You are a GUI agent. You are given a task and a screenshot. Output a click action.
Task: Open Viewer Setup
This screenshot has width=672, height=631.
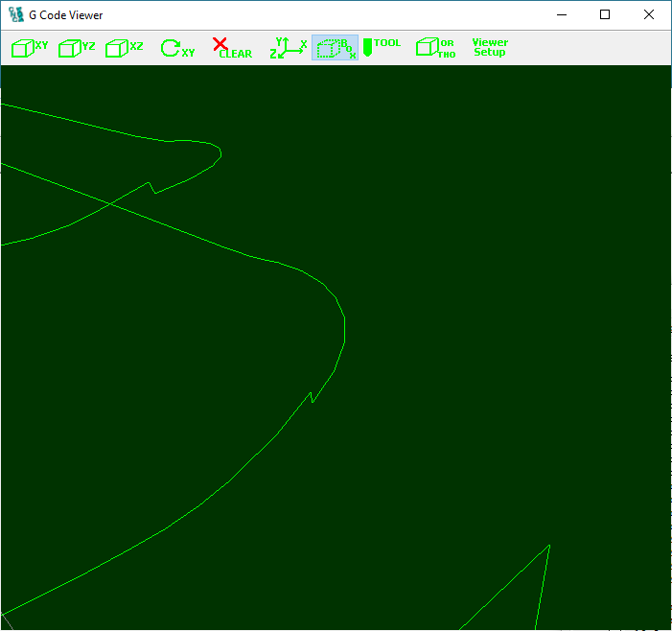pos(490,48)
